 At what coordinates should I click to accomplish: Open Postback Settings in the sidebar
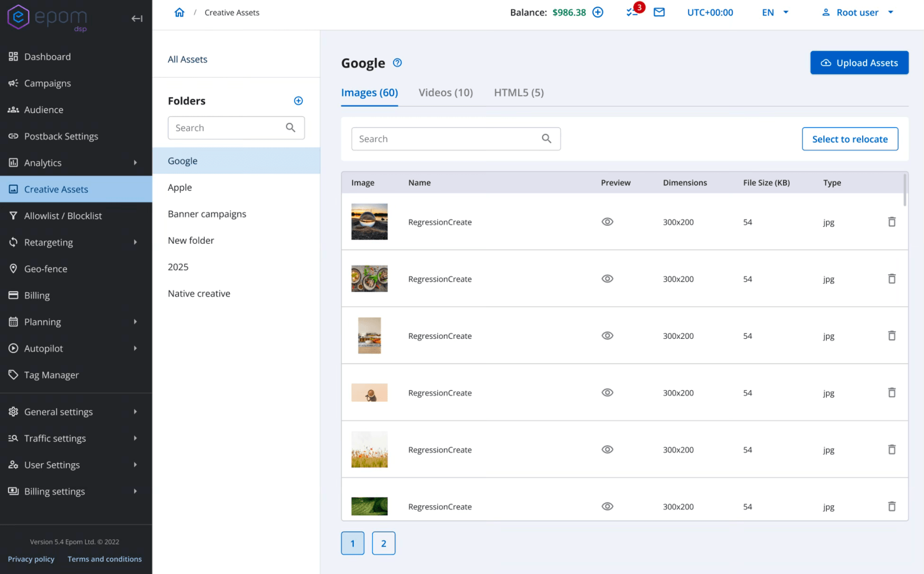coord(76,136)
